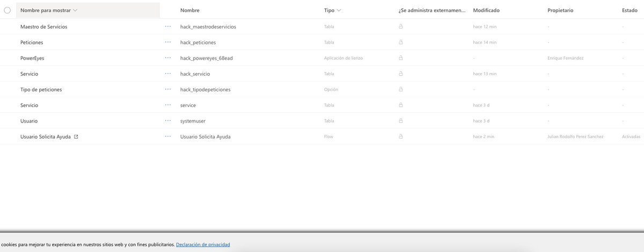This screenshot has height=252, width=644.
Task: Select the systemuser name cell
Action: click(193, 121)
